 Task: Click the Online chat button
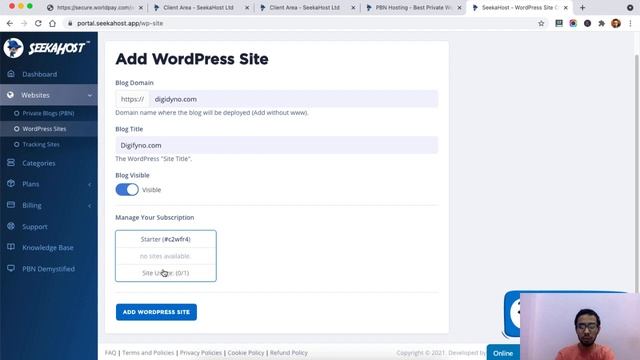pyautogui.click(x=503, y=353)
